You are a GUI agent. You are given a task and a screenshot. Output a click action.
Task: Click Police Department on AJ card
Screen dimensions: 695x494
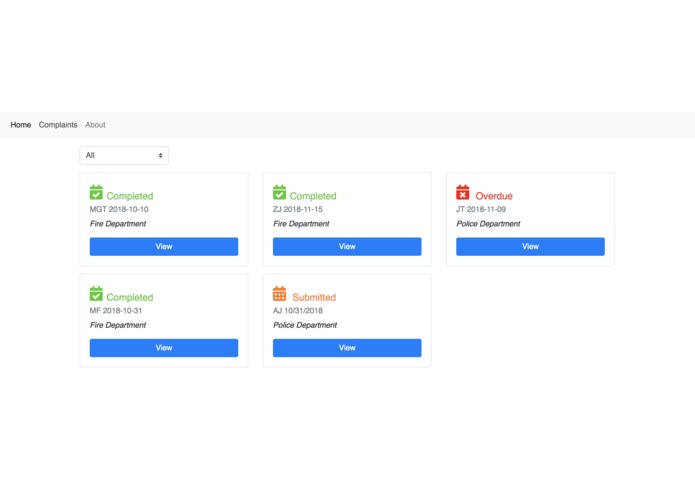coord(305,325)
